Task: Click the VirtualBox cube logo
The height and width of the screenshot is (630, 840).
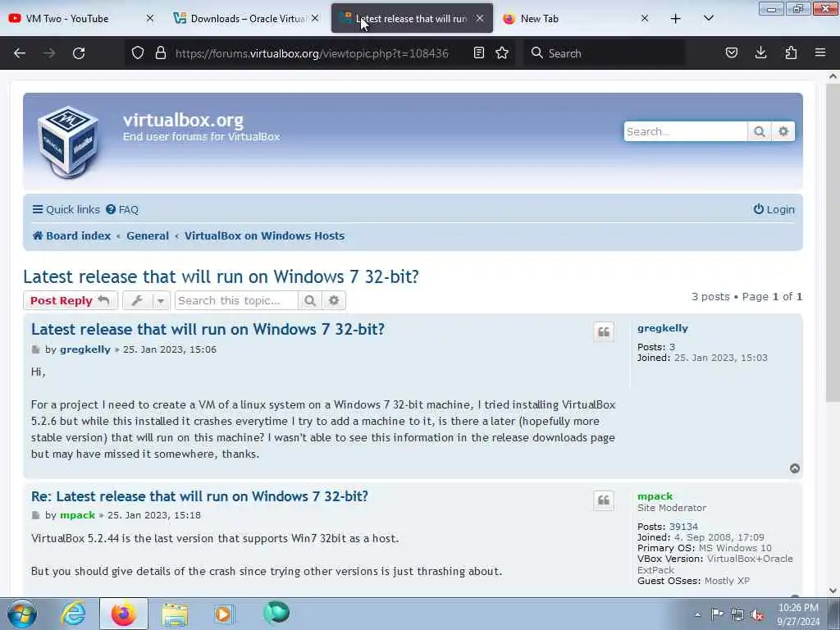Action: pos(68,142)
